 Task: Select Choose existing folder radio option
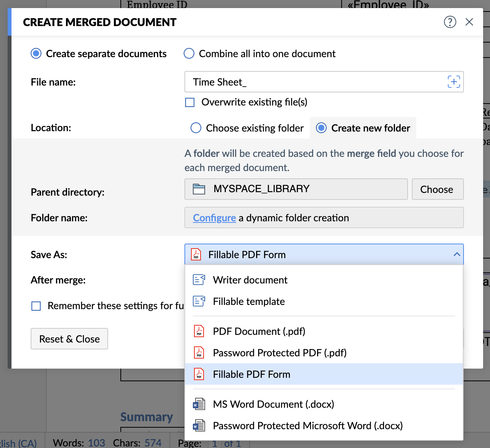coord(196,128)
